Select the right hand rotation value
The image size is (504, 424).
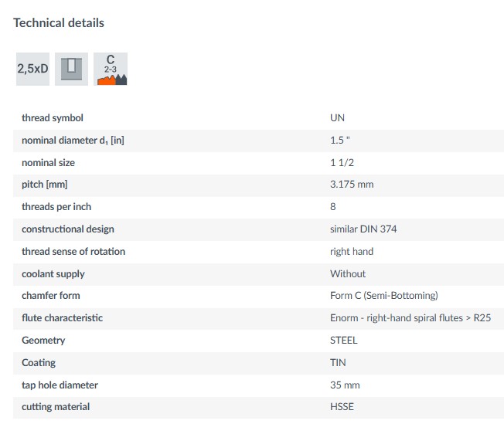point(352,252)
